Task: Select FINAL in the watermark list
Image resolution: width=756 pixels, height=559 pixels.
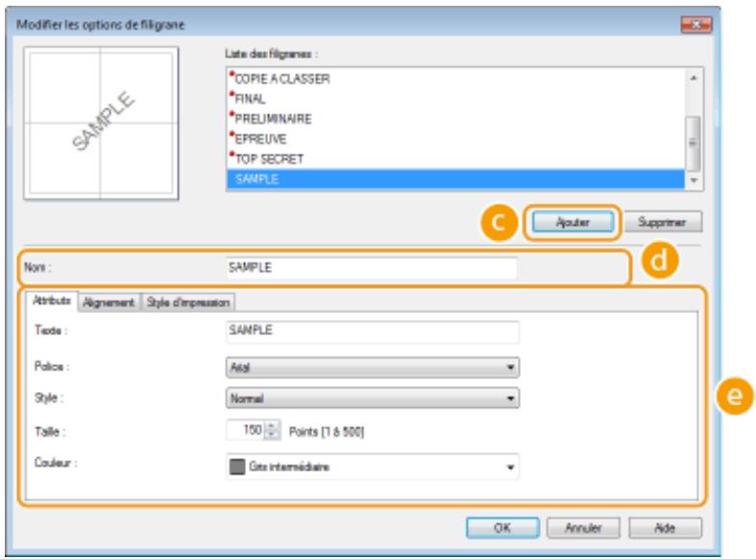Action: 455,99
